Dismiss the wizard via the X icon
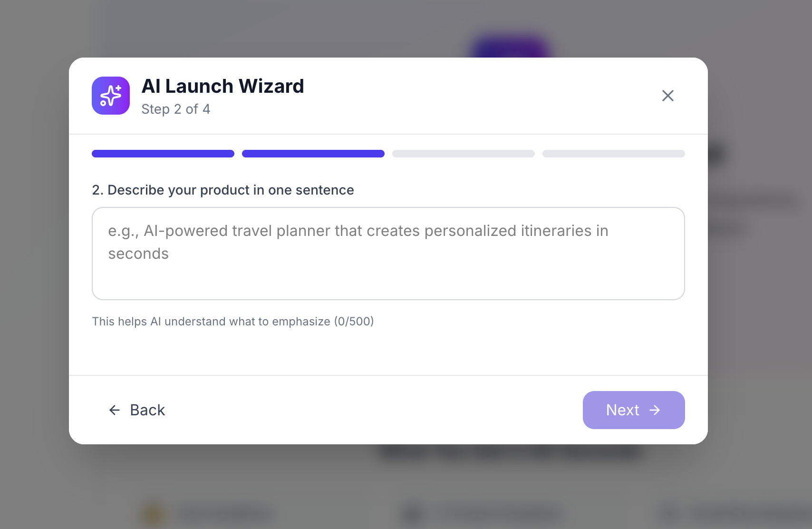The image size is (812, 529). click(668, 96)
